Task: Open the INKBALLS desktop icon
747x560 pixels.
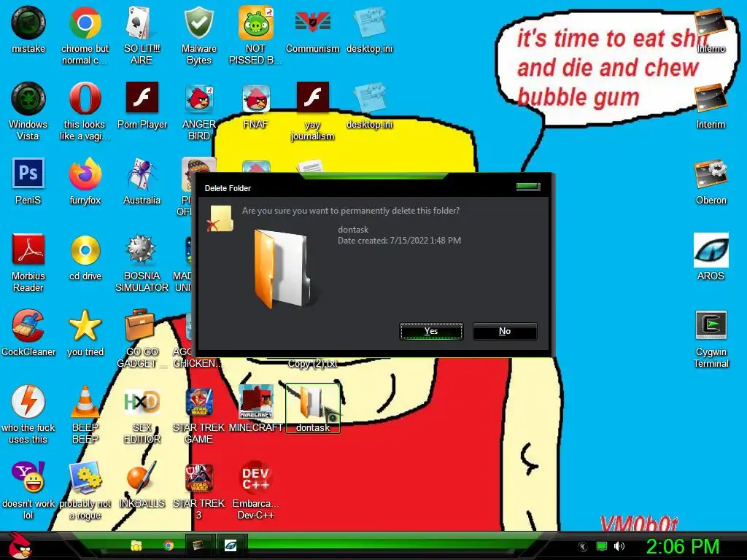Action: (x=142, y=485)
